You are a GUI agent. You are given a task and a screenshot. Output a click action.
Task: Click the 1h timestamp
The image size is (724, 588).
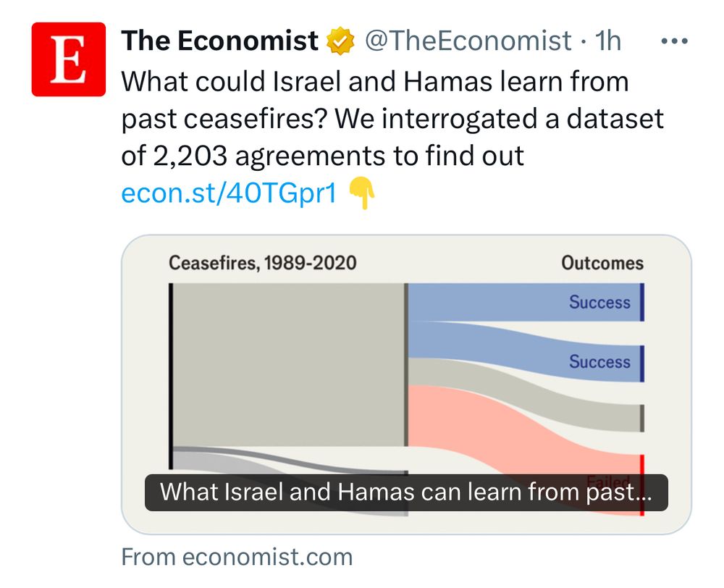[x=607, y=41]
